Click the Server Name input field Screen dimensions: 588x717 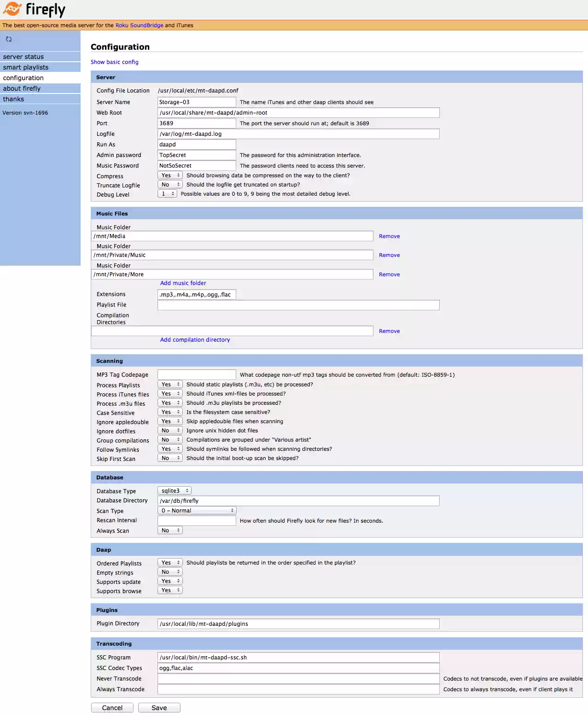click(x=197, y=102)
